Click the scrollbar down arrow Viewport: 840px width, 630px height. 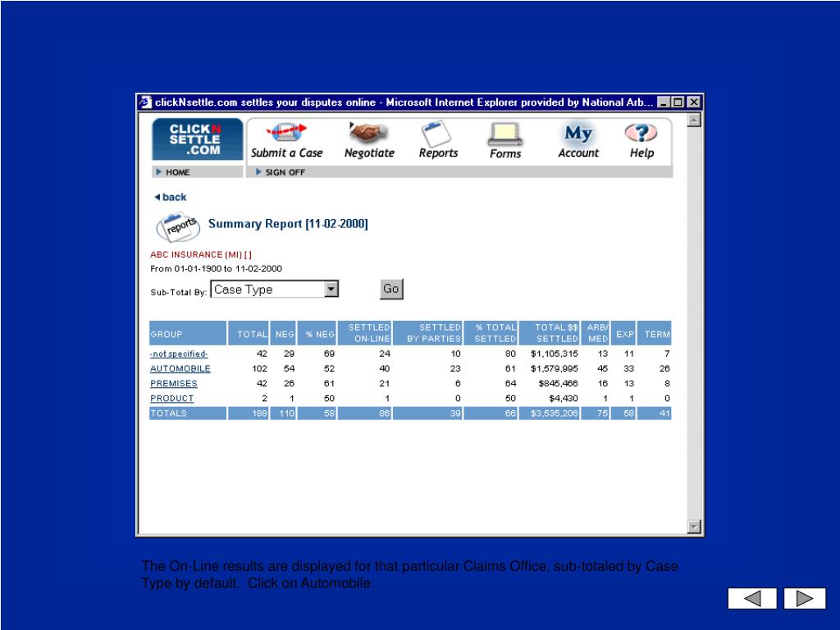pyautogui.click(x=694, y=527)
